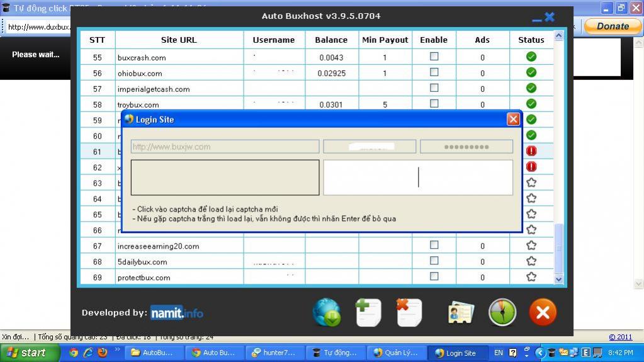Click the username field in Login Site
This screenshot has width=644, height=362.
coord(370,147)
